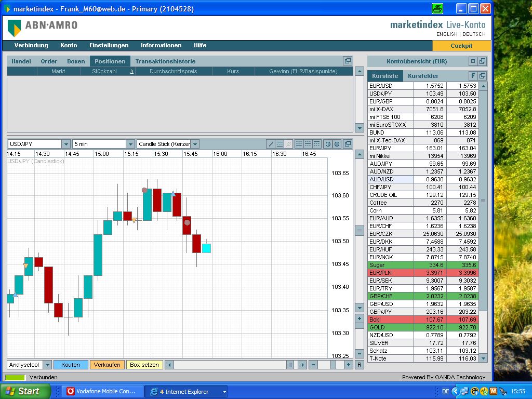Open the USD/JPY instrument dropdown
The height and width of the screenshot is (399, 532).
pos(66,144)
